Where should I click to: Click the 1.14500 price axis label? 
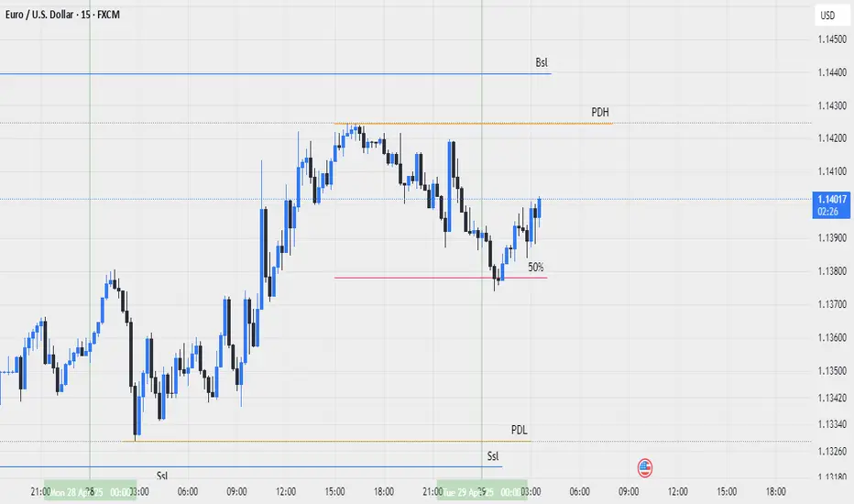point(832,39)
